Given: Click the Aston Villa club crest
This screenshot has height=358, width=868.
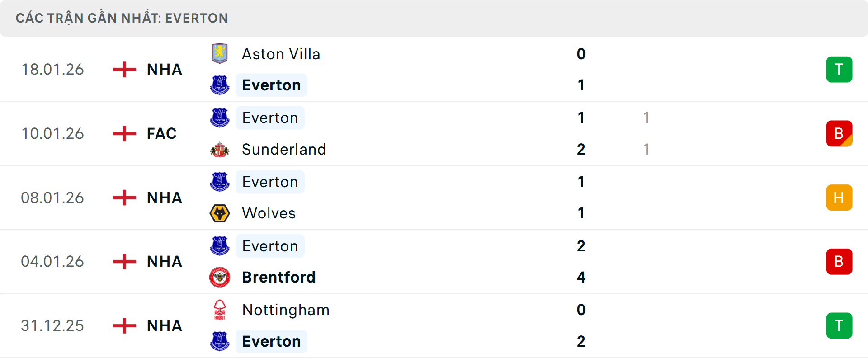Looking at the screenshot, I should click(220, 53).
